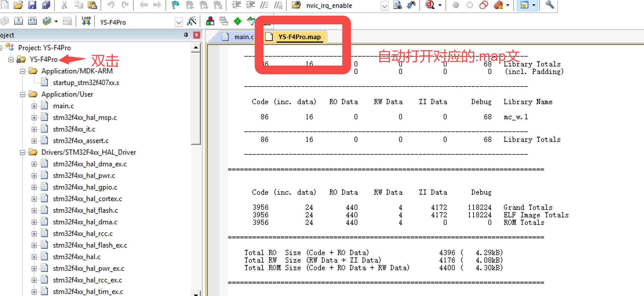Screen dimensions: 644x296
Task: Expand the stm32f4xx_hal_gpio.c node
Action: [34, 187]
